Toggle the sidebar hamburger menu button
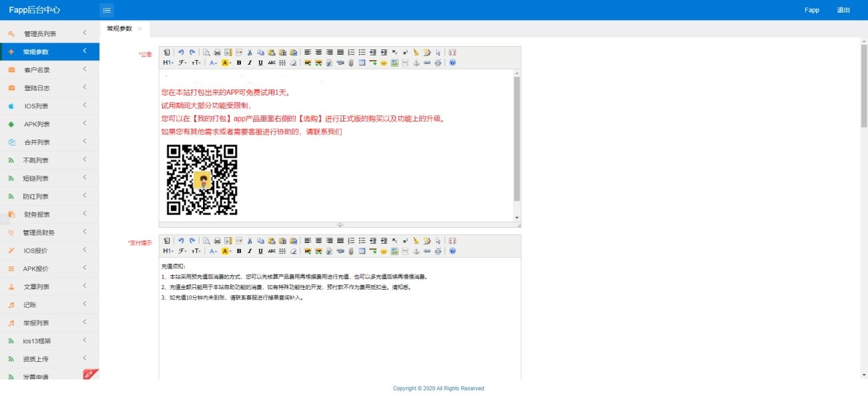868x398 pixels. coord(107,10)
